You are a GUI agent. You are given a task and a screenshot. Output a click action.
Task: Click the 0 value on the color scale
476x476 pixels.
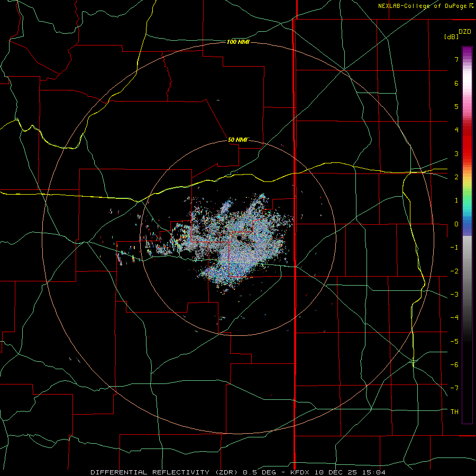pos(456,224)
